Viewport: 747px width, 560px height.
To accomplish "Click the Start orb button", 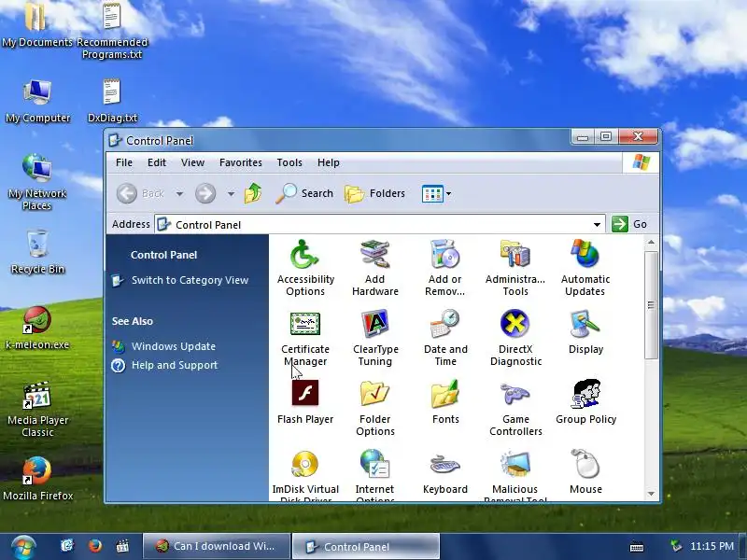I will pos(22,547).
